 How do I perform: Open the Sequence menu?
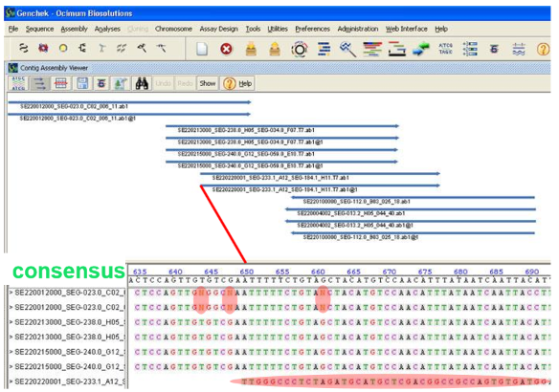[39, 29]
